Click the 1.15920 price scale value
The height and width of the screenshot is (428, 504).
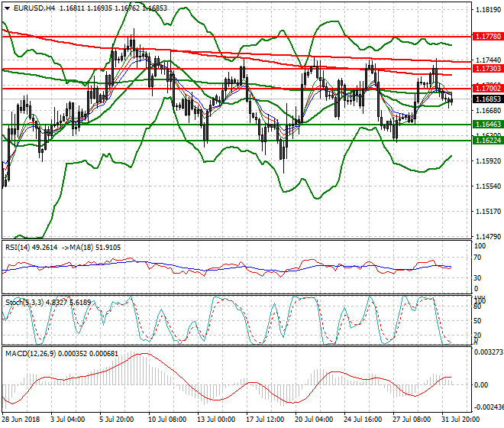click(488, 161)
